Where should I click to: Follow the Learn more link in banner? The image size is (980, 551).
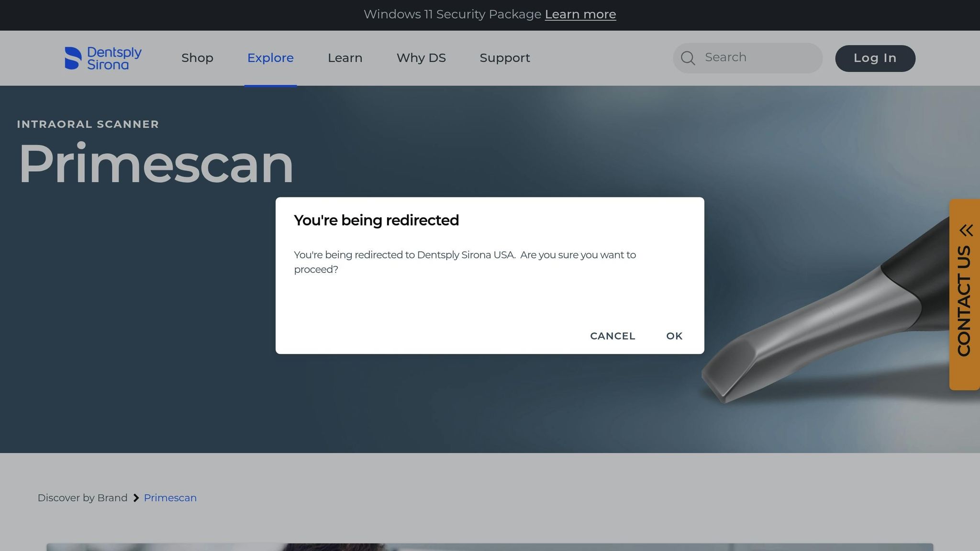coord(580,14)
